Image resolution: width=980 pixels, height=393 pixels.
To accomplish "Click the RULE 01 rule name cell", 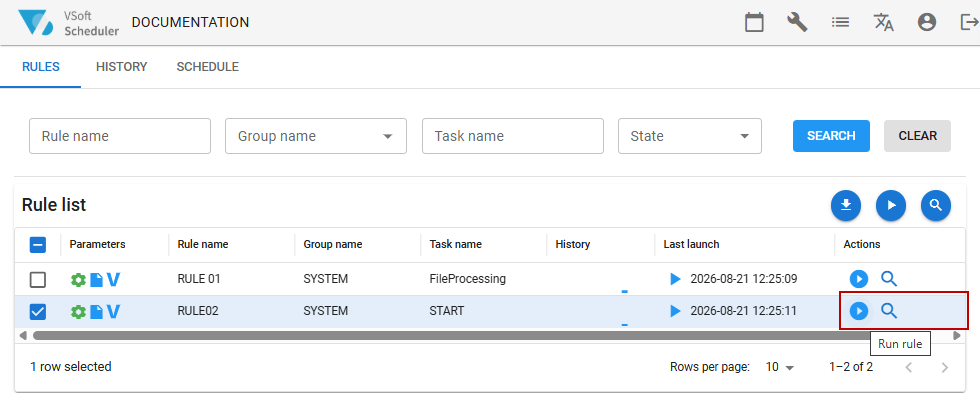I will point(199,279).
